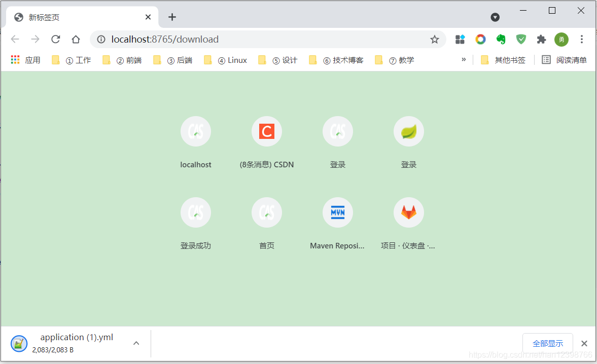Viewport: 597px width, 364px height.
Task: Close the downloads bar
Action: [x=584, y=343]
